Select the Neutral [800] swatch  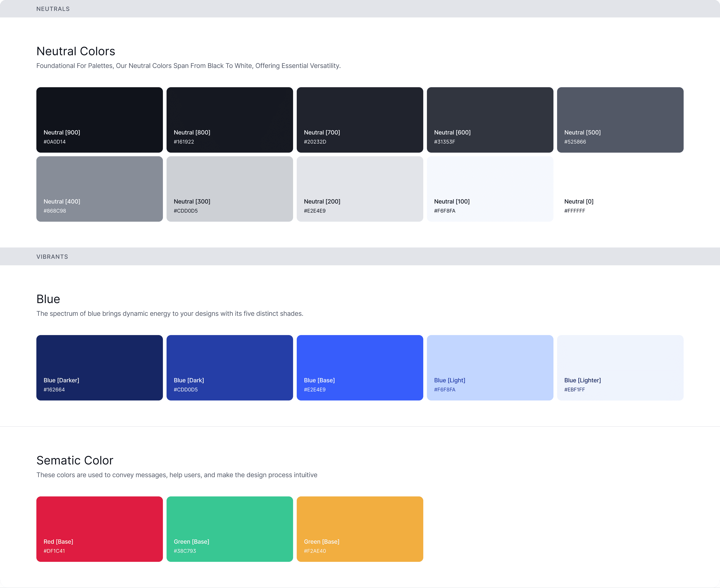pos(229,120)
